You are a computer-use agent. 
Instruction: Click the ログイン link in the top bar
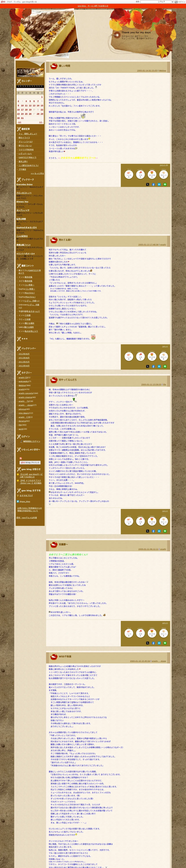(x=182, y=2)
